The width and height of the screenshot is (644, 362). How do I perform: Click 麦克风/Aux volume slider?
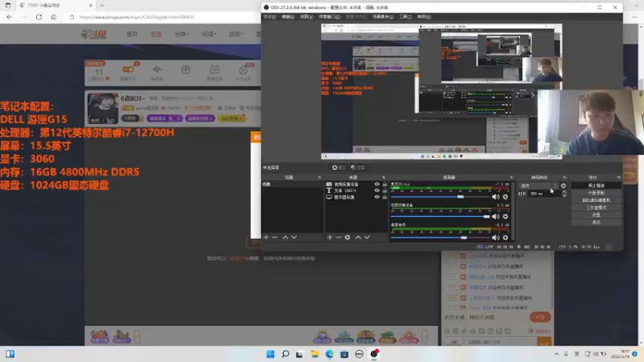coord(440,197)
